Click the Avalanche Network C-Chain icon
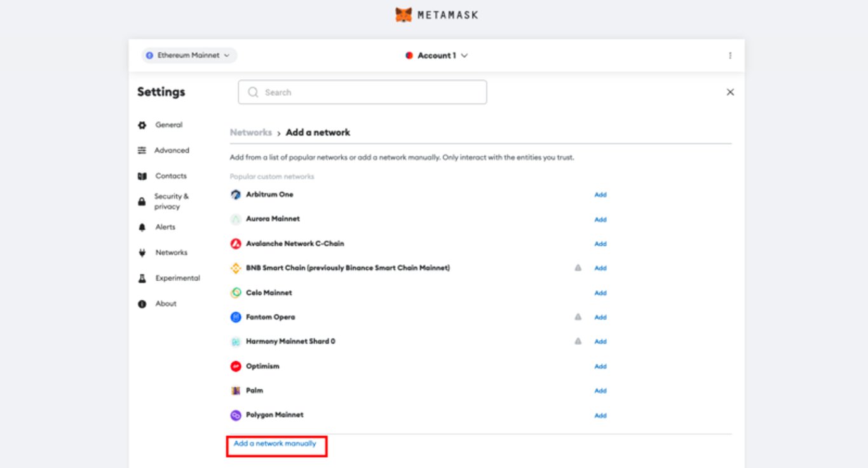The image size is (868, 468). click(x=236, y=244)
